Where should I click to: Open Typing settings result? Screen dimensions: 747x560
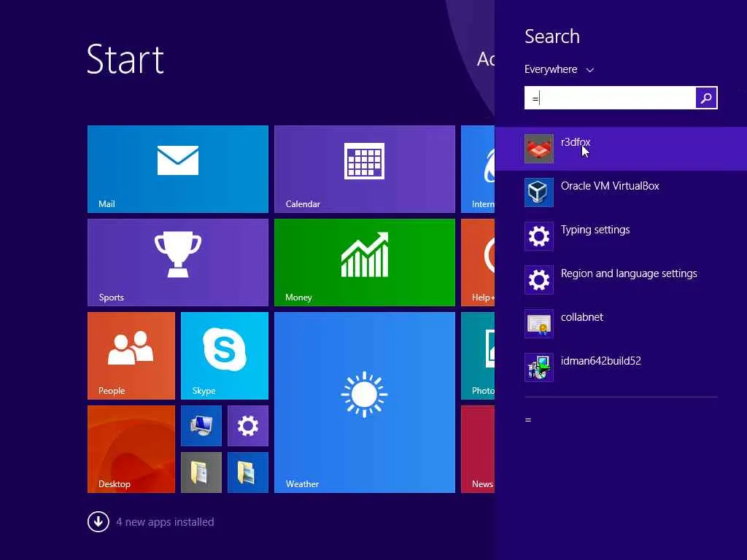click(595, 230)
